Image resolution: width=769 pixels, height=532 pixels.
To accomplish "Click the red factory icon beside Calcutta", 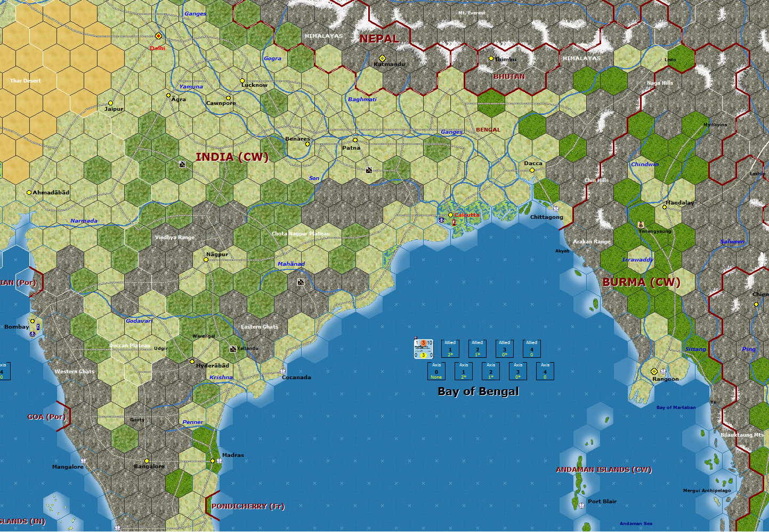I will [454, 222].
